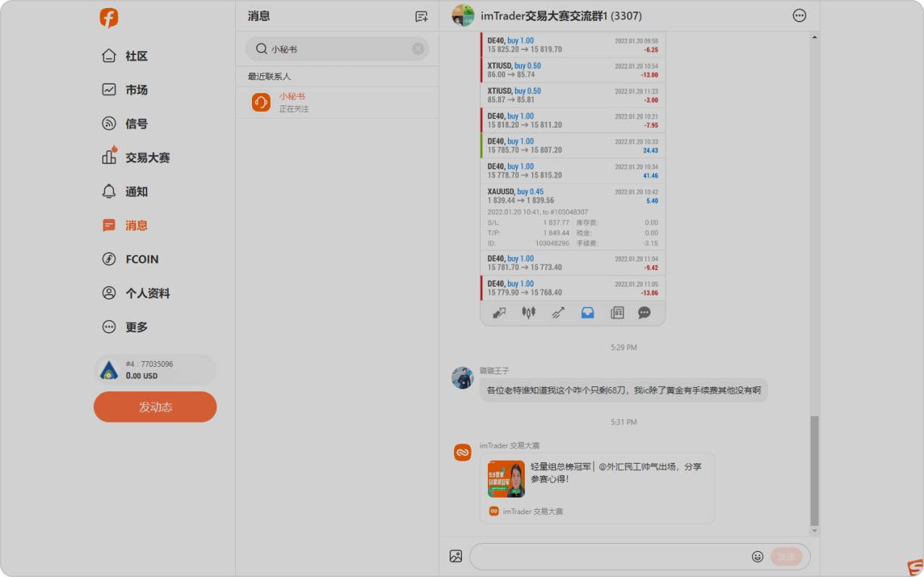
Task: Click the group chat avatar in header
Action: pyautogui.click(x=463, y=15)
